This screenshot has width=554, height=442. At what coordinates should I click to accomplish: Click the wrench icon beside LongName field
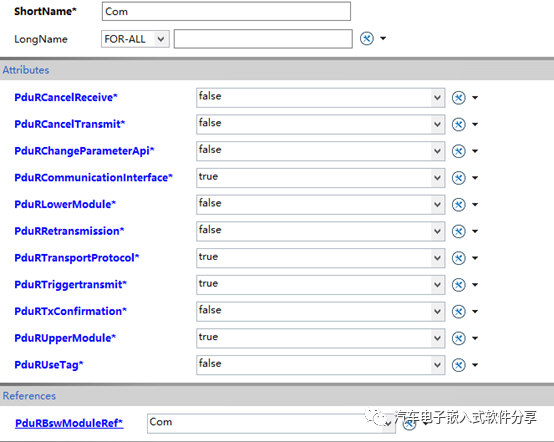[367, 38]
